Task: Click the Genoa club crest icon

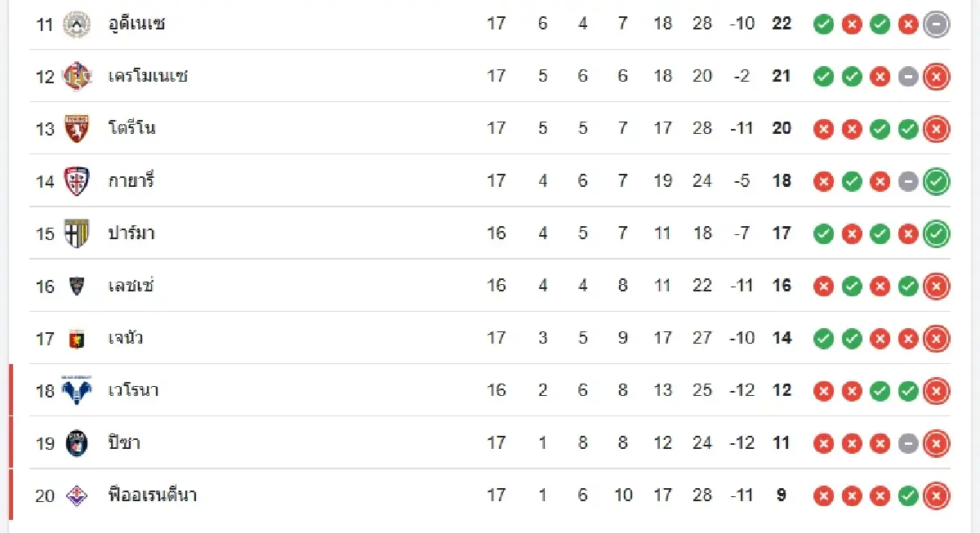Action: [x=77, y=338]
